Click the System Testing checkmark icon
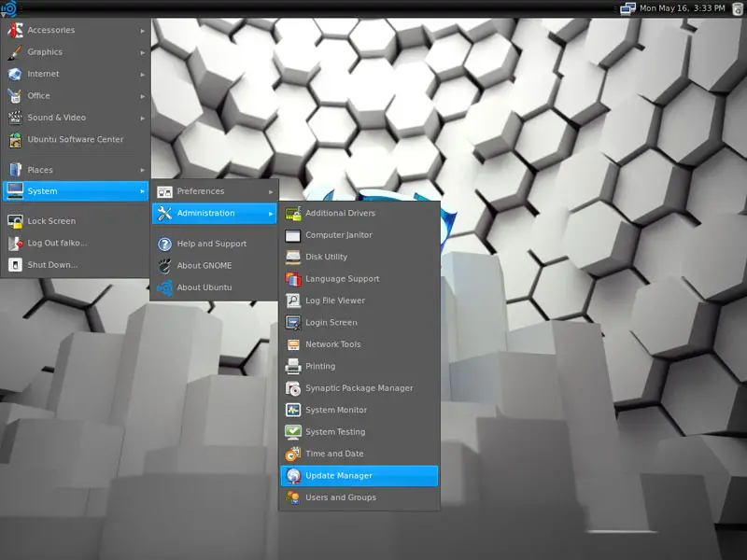747x560 pixels. [x=293, y=432]
